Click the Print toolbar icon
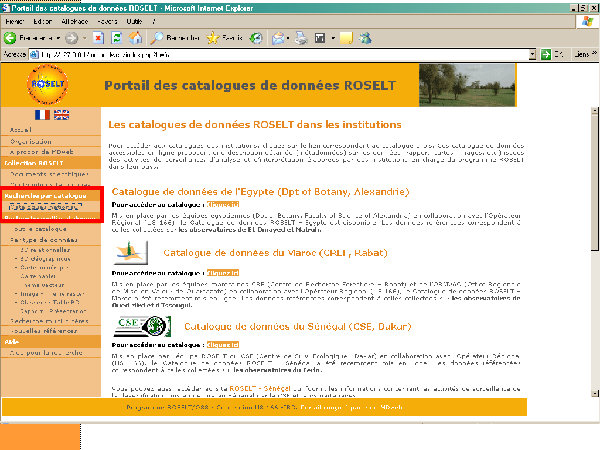The height and width of the screenshot is (450, 600). (x=301, y=38)
